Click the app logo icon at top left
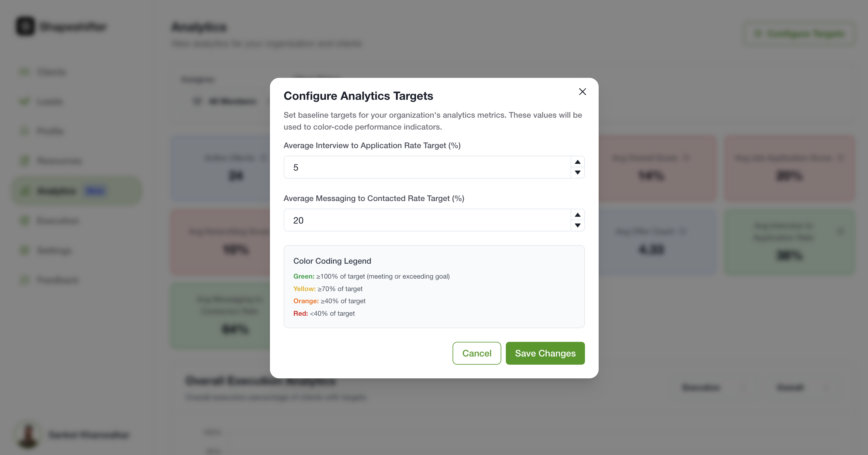Screen dimensions: 868x455 click(25, 26)
